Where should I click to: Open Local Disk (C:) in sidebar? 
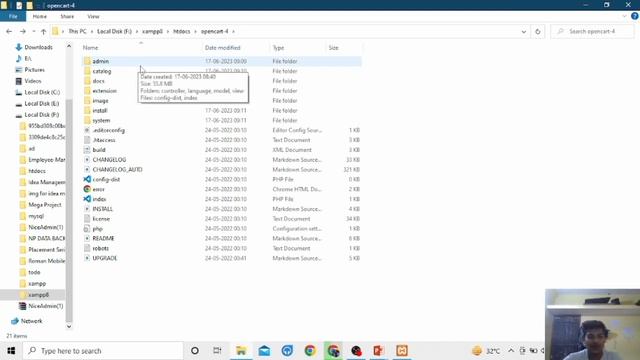[42, 92]
